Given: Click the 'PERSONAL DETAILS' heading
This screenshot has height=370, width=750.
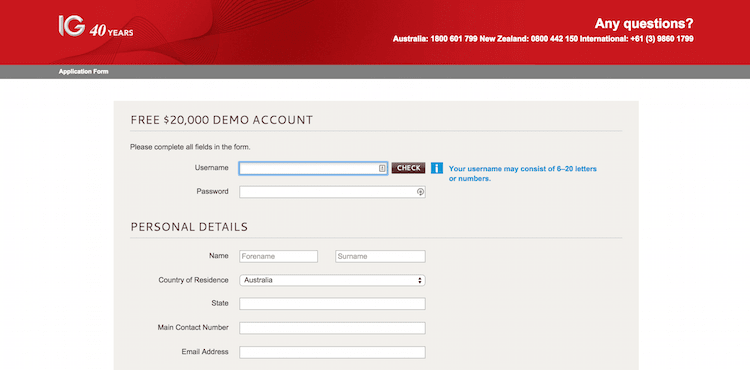Looking at the screenshot, I should point(189,227).
